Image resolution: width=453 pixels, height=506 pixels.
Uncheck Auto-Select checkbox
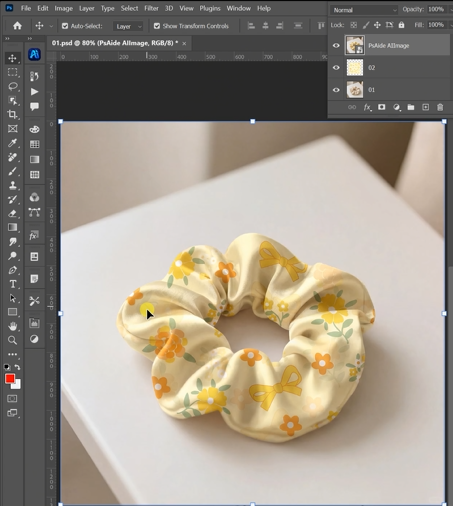tap(65, 26)
